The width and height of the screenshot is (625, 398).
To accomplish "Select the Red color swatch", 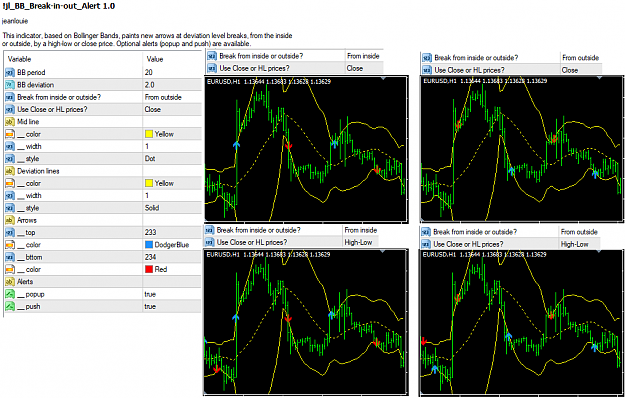I will tap(149, 270).
